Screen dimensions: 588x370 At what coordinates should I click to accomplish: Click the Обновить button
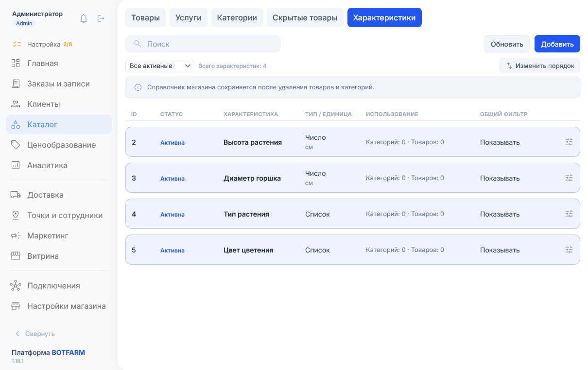[507, 44]
